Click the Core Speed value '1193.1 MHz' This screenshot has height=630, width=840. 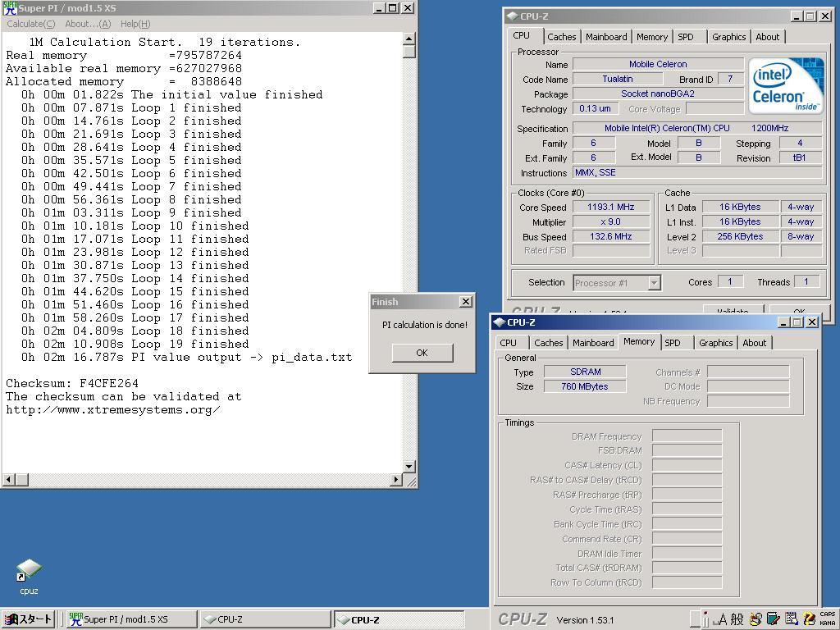pyautogui.click(x=610, y=207)
